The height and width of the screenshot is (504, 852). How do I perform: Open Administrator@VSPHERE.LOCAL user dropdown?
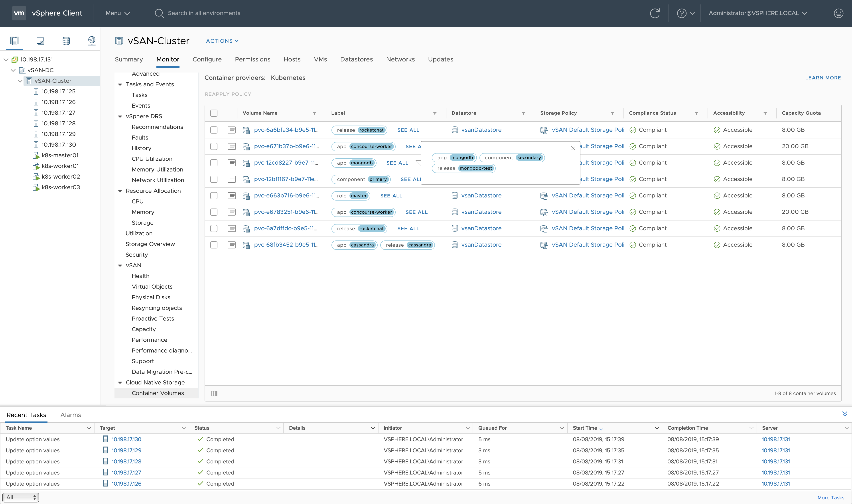click(758, 13)
